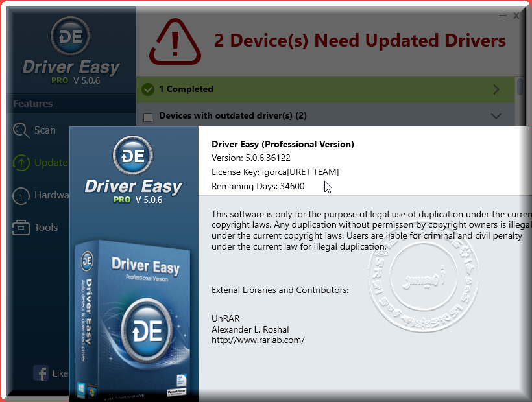
Task: Click the rarlab.com URL text
Action: [258, 340]
